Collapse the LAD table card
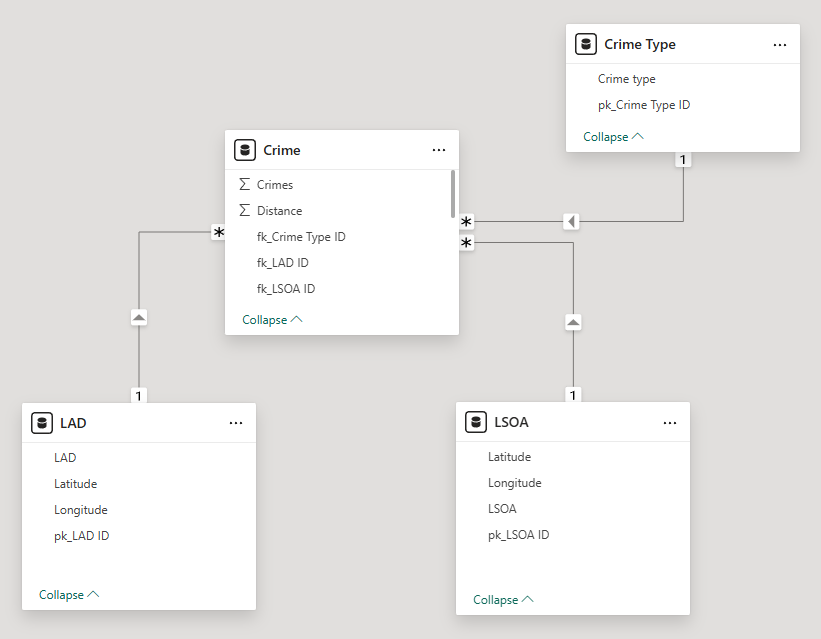Screen dimensions: 821x639 tap(69, 594)
